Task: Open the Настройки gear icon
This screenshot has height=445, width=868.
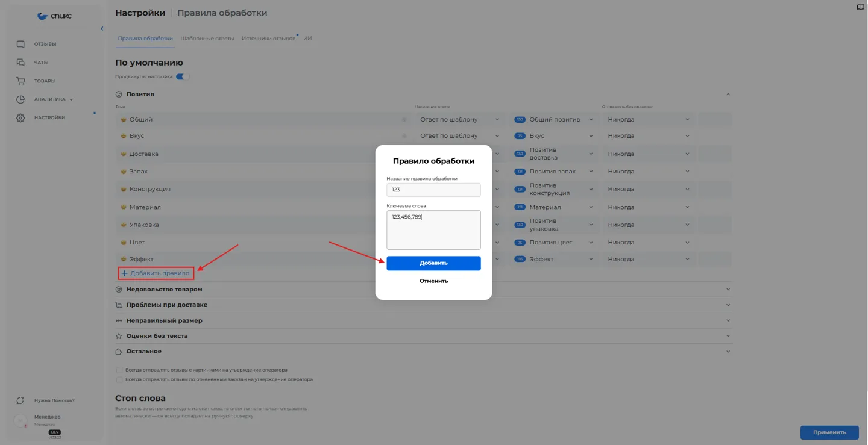Action: pos(20,118)
